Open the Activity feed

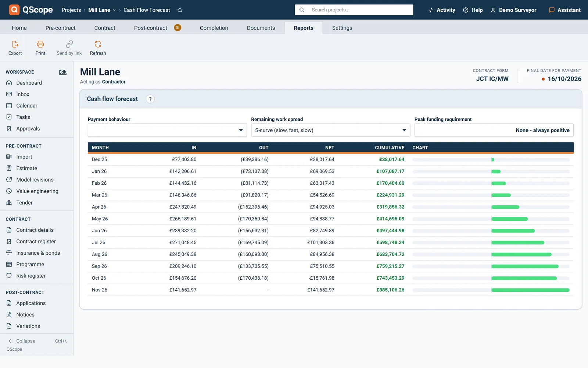coord(441,10)
